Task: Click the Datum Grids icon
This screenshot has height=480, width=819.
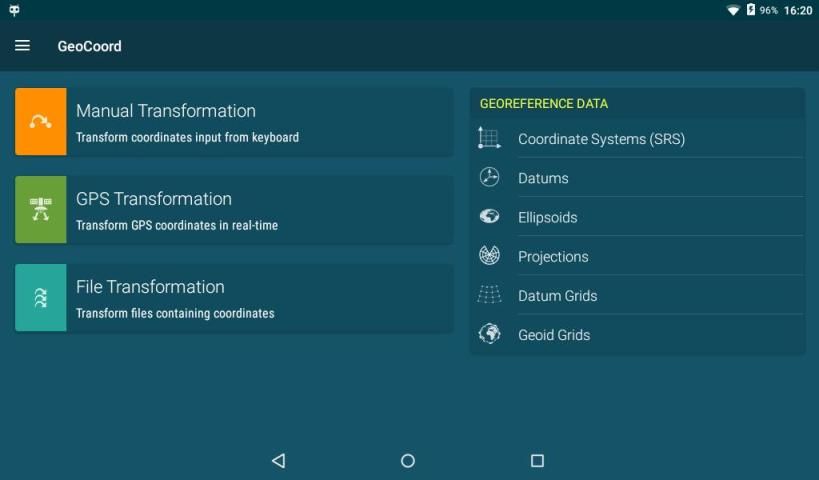Action: (489, 295)
